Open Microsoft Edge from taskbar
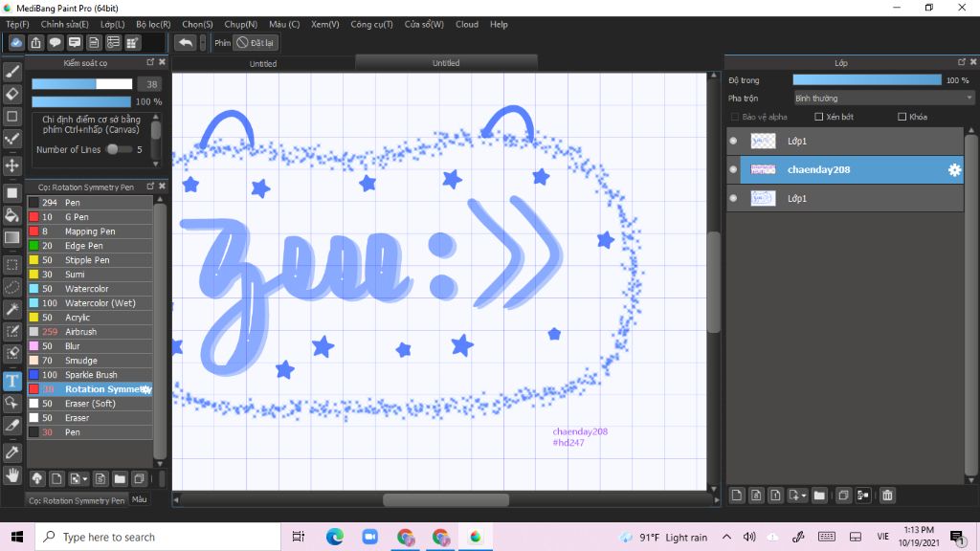Screen dimensions: 980x551 click(335, 537)
